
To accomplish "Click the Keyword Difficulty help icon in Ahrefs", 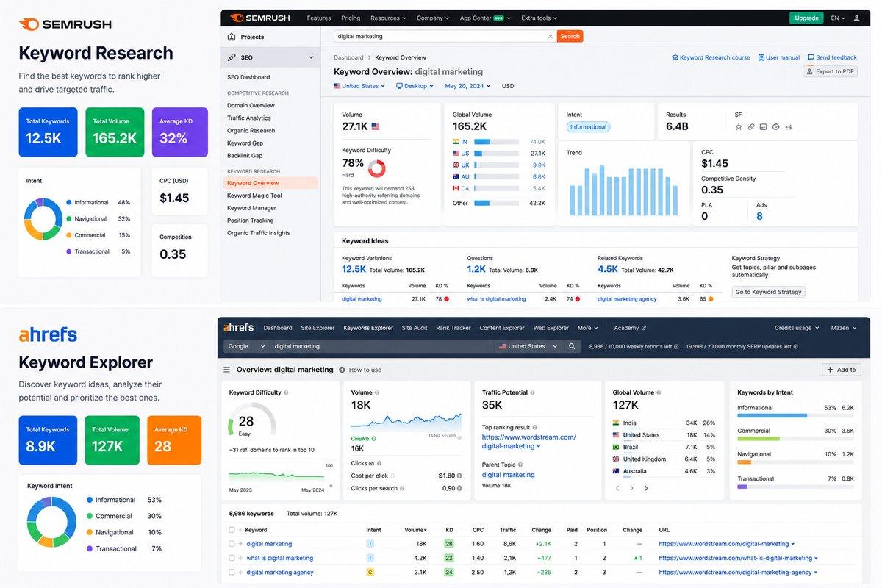I will coord(286,392).
